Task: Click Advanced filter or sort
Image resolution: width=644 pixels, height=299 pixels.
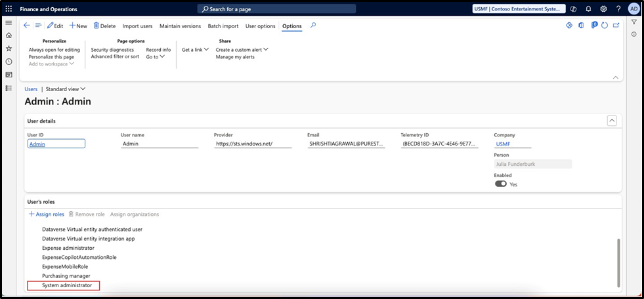Action: pos(115,56)
